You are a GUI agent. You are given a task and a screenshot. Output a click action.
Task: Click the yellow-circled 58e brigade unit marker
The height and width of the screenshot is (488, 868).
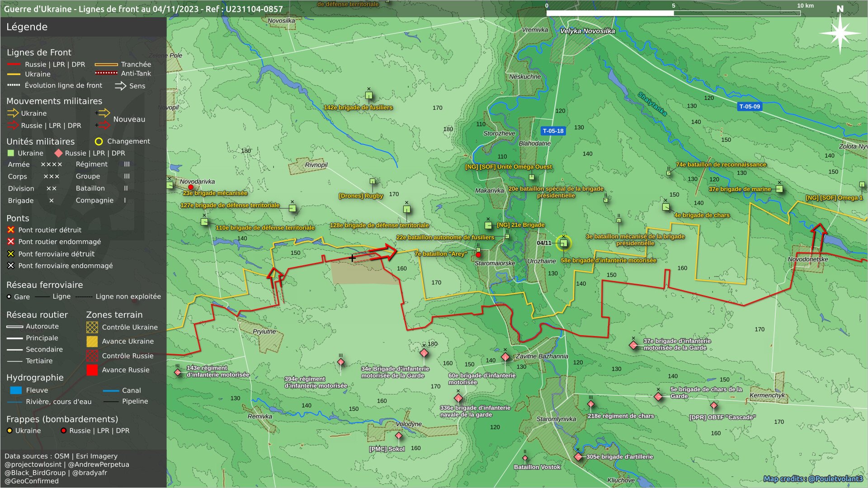563,243
